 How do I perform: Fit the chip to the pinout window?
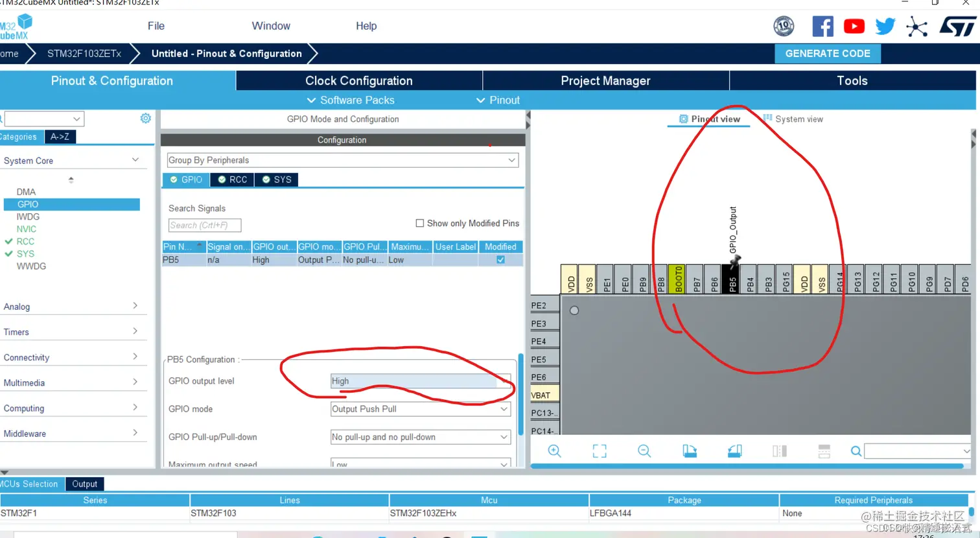click(600, 451)
